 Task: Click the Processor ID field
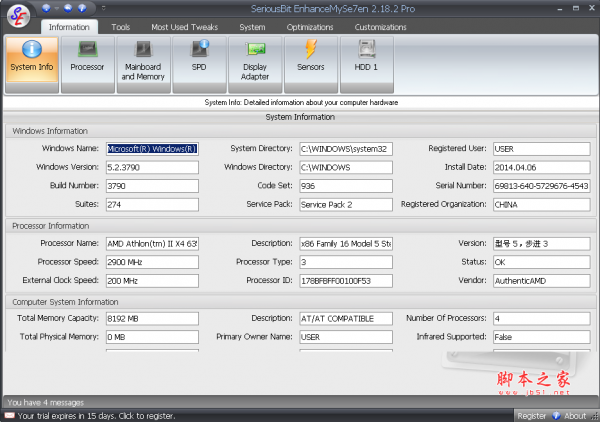coord(346,281)
